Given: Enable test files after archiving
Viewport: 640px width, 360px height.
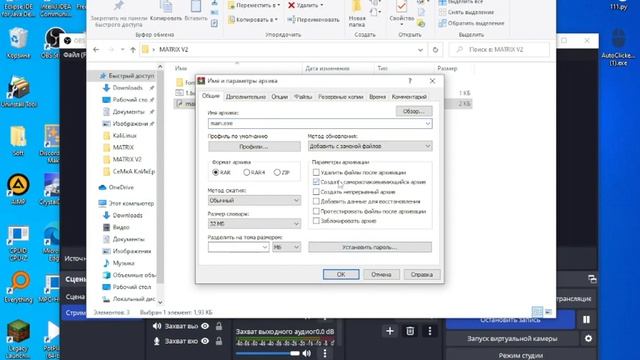Looking at the screenshot, I should pos(316,211).
